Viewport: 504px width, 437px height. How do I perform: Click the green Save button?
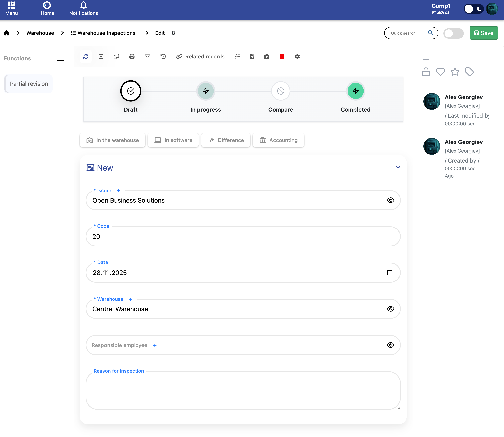point(484,33)
